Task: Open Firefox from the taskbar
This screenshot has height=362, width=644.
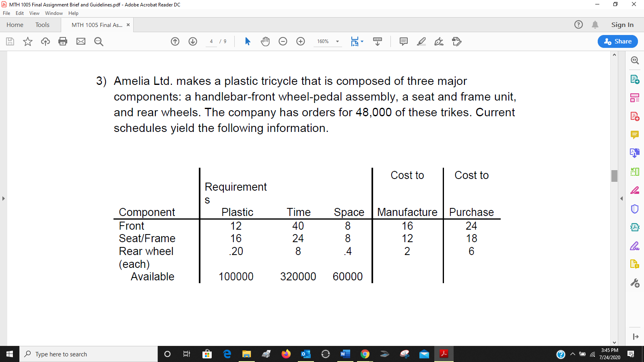Action: [286, 354]
